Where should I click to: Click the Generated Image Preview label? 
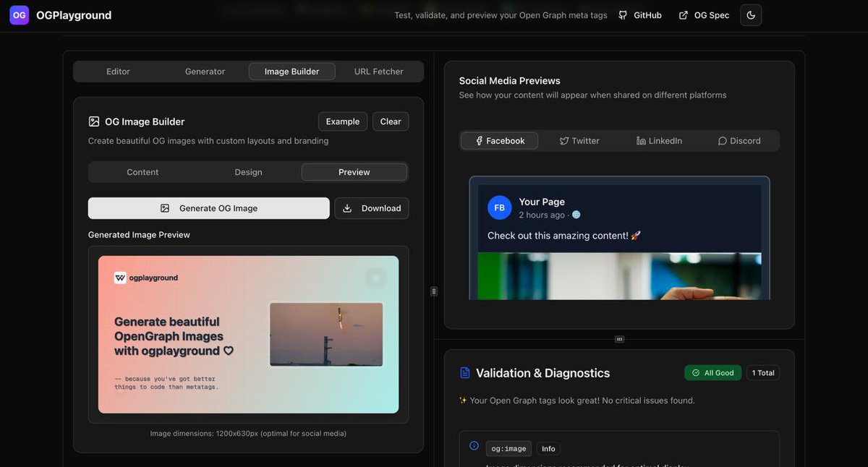tap(139, 235)
